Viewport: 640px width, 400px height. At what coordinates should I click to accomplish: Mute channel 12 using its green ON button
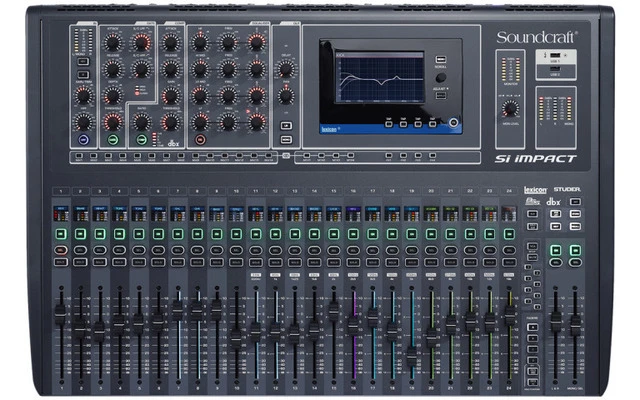[275, 234]
